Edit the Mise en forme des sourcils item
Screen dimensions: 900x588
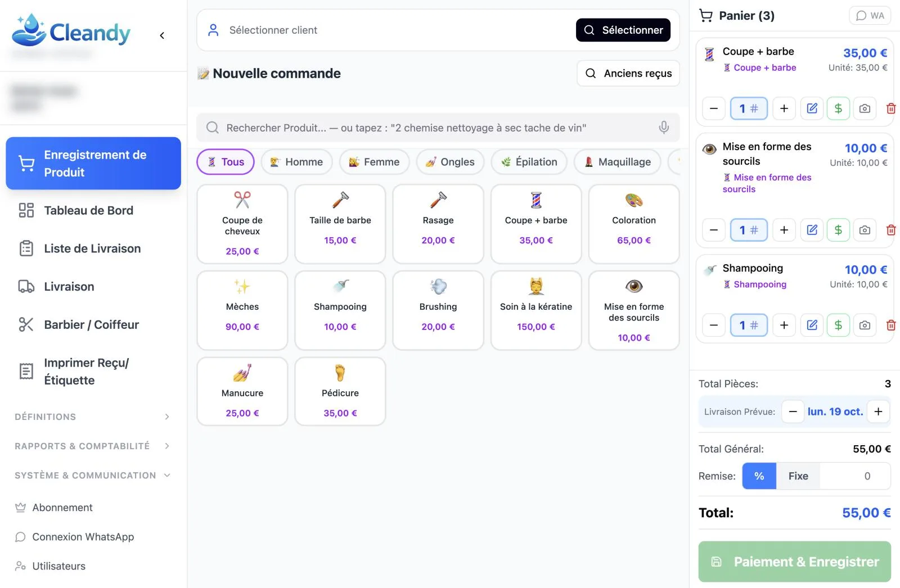point(812,230)
